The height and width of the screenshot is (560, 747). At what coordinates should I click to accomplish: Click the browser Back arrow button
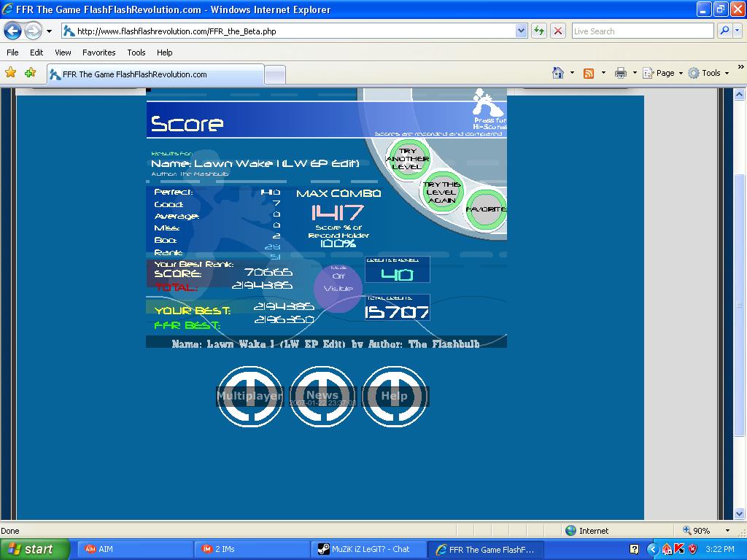(13, 31)
